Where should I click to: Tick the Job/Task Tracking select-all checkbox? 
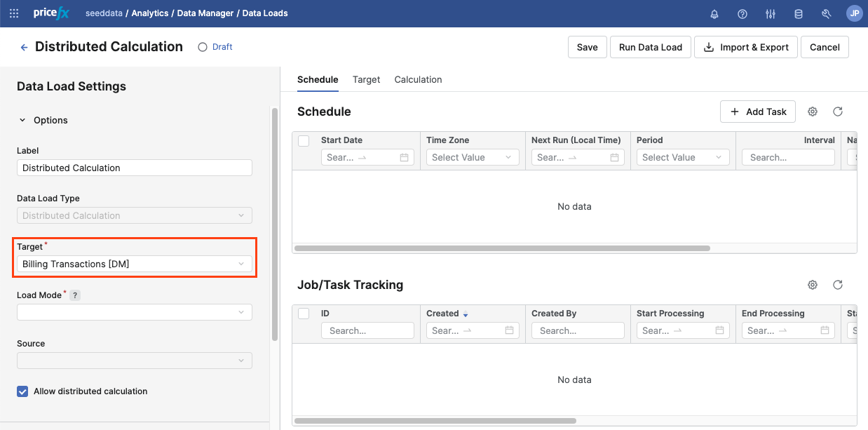coord(304,314)
